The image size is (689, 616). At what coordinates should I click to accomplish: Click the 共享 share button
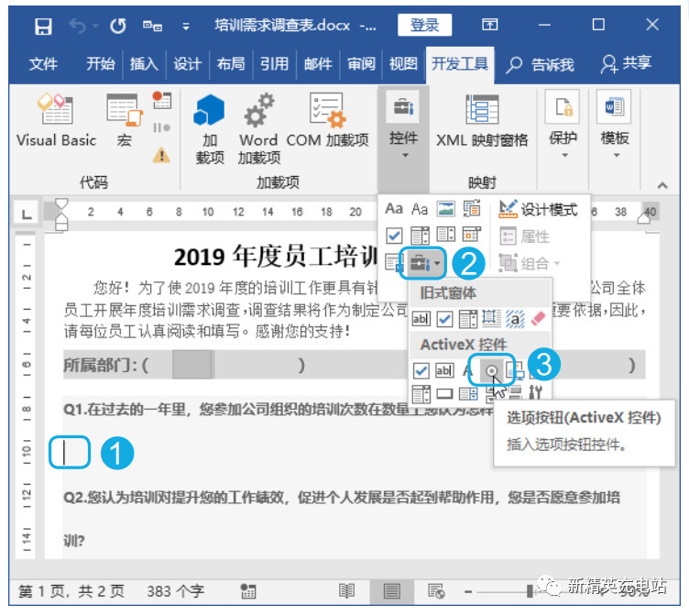pyautogui.click(x=626, y=64)
